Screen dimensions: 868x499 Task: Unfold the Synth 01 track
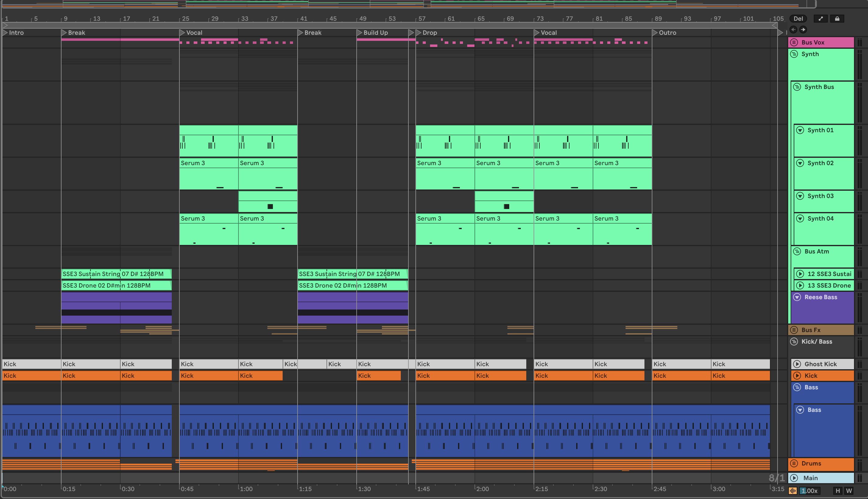tap(800, 130)
